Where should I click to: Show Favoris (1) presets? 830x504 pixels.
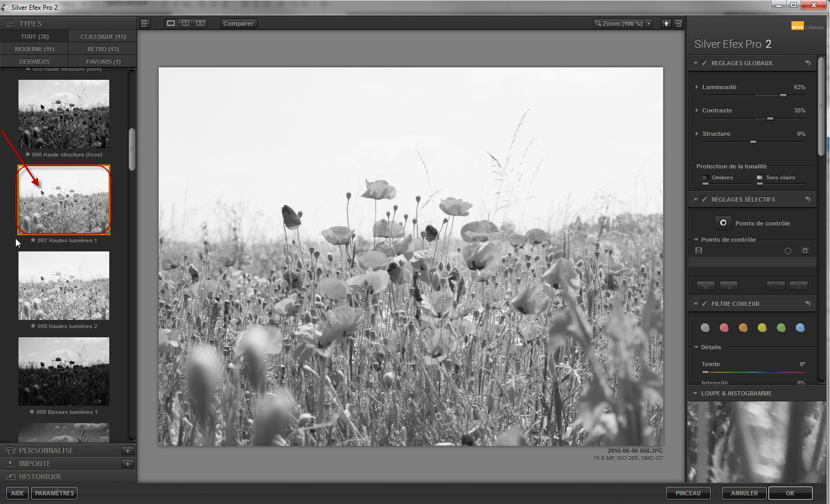coord(103,61)
